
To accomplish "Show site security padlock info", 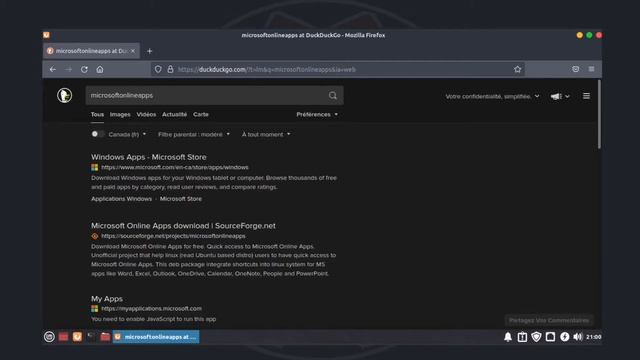I will coord(170,69).
